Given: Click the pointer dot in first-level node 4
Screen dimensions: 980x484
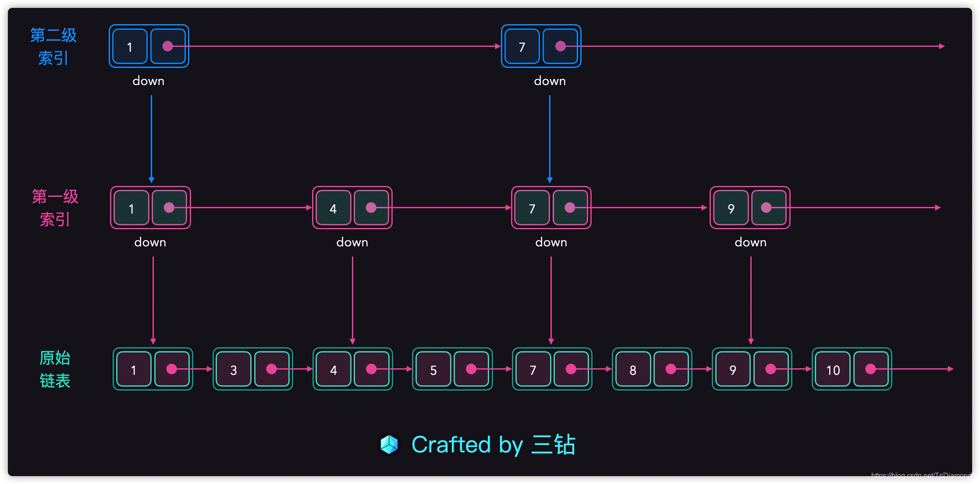Looking at the screenshot, I should pos(371,207).
